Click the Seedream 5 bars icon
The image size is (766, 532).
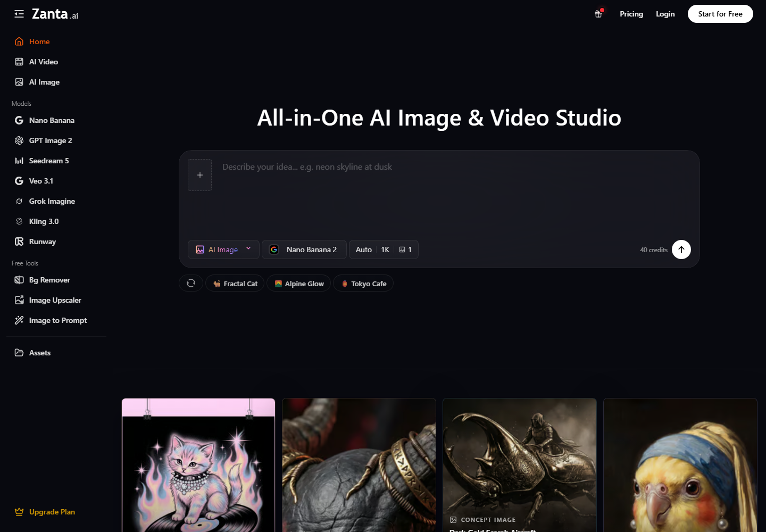[x=19, y=161]
